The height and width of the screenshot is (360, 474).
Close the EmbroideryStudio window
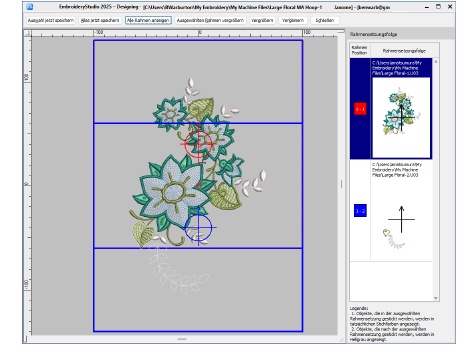[x=450, y=7]
